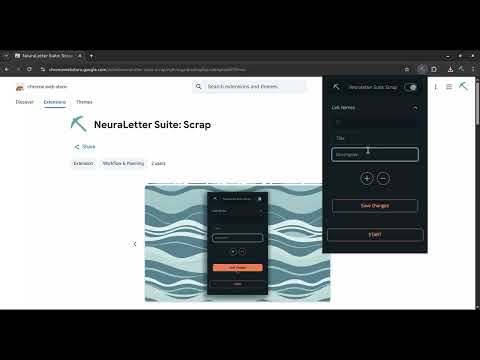Click the minus button in the NeuraLetter popup
This screenshot has height=360, width=480.
(x=383, y=178)
